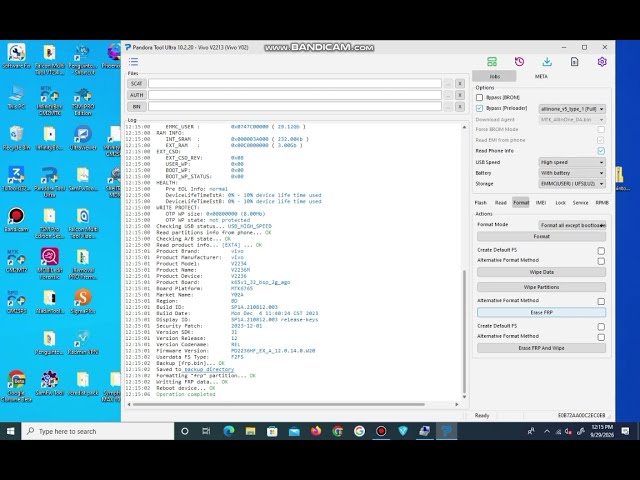The height and width of the screenshot is (480, 640).
Task: Clear the BIN file with its X button
Action: pos(460,107)
